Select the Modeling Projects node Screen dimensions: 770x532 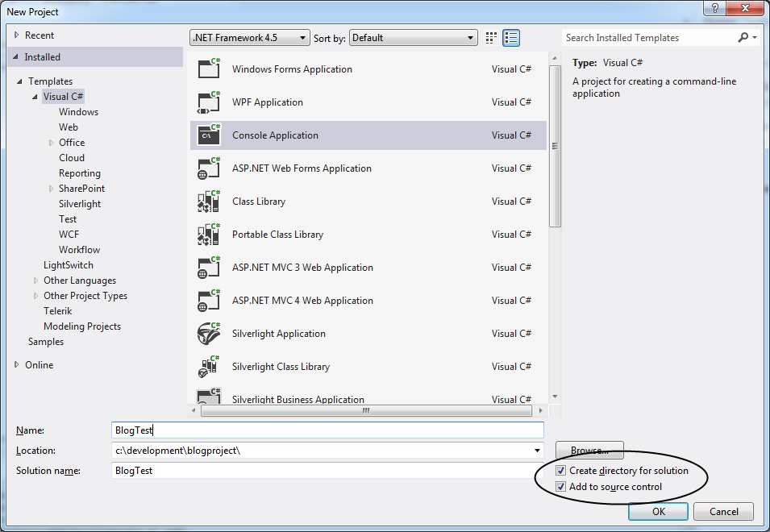pyautogui.click(x=82, y=326)
